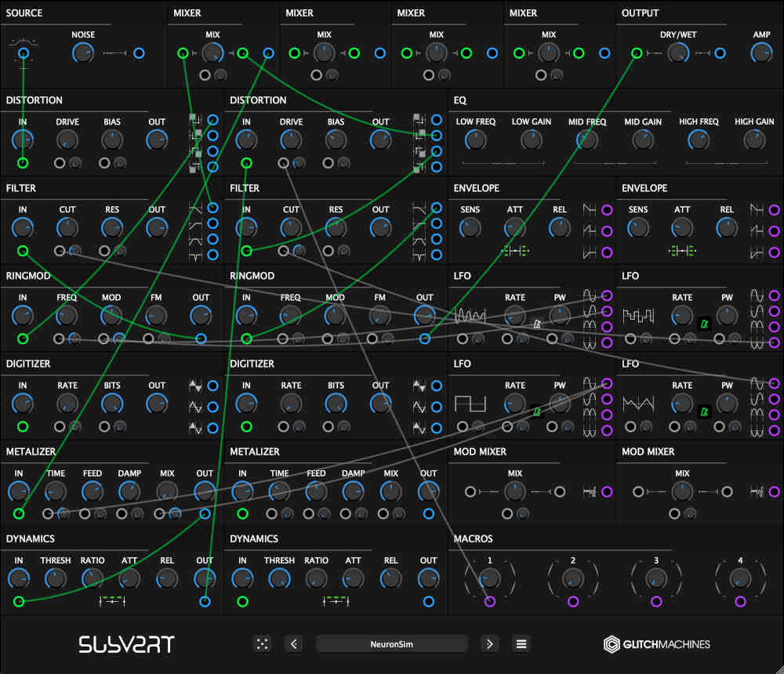Click the second Digitizer green input jack
The height and width of the screenshot is (674, 784).
coord(246,426)
